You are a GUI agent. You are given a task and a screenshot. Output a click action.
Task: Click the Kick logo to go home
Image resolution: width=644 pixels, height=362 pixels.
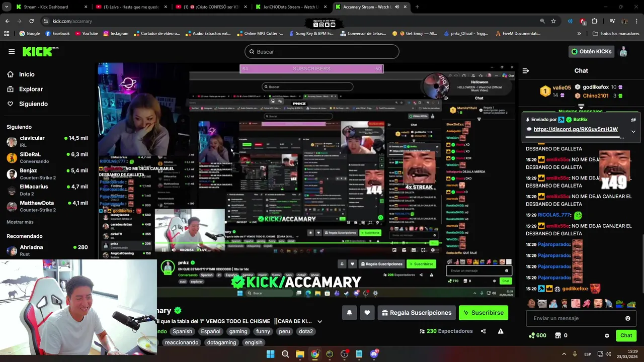pyautogui.click(x=40, y=51)
